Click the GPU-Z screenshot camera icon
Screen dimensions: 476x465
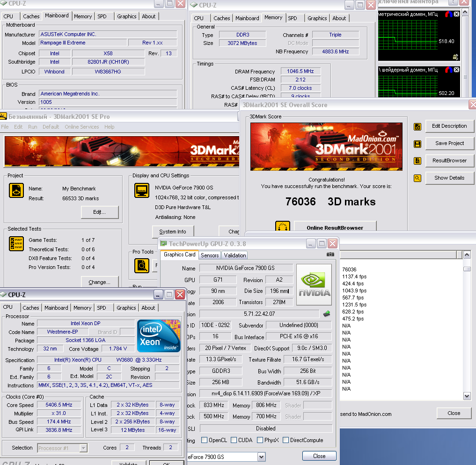tap(330, 254)
